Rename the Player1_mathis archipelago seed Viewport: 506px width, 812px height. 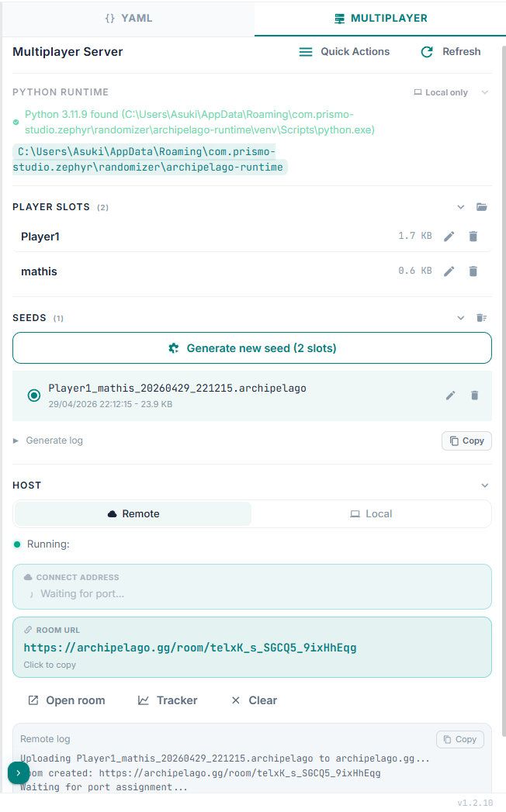click(451, 396)
